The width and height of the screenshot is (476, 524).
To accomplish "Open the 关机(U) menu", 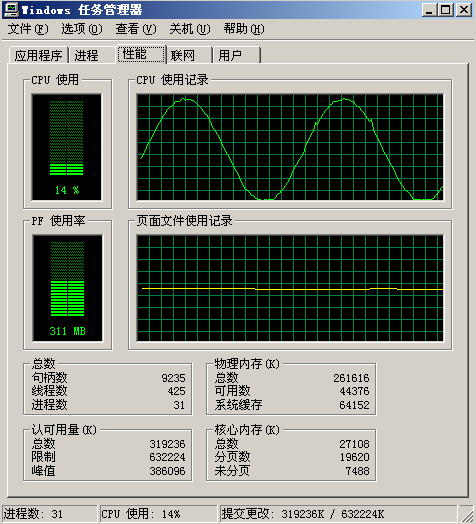I will (x=190, y=29).
